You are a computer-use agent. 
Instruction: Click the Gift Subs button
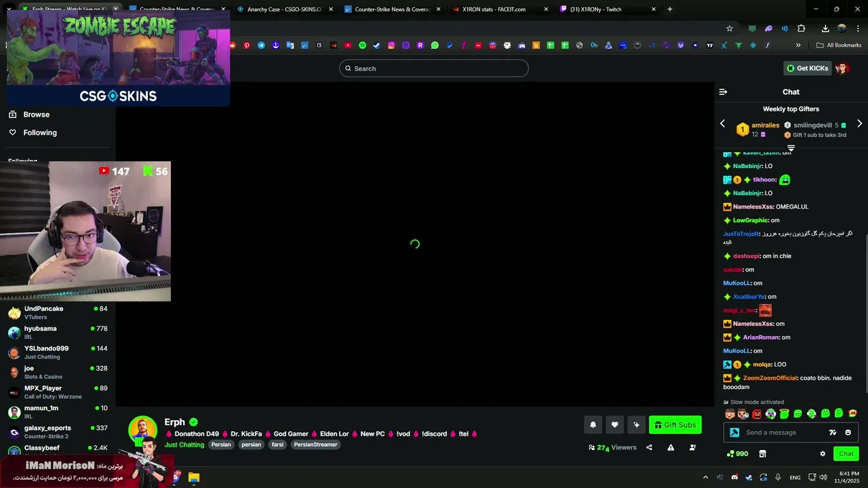point(675,425)
